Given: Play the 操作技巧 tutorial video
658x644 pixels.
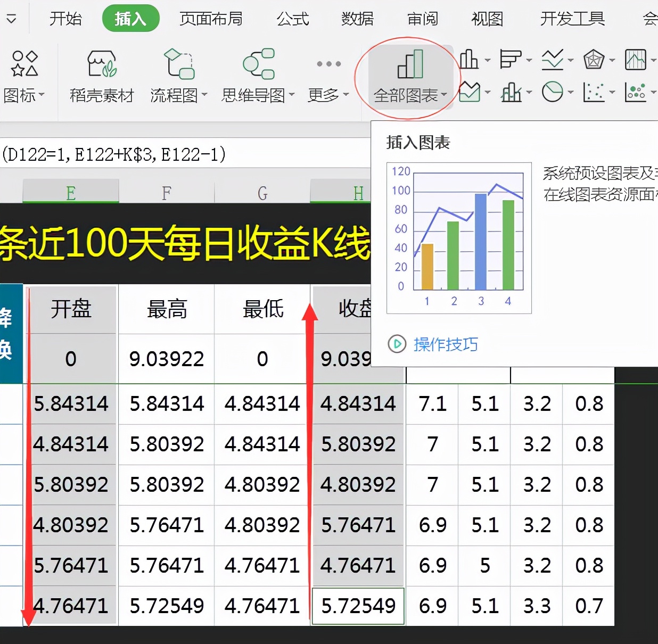Looking at the screenshot, I should [446, 344].
